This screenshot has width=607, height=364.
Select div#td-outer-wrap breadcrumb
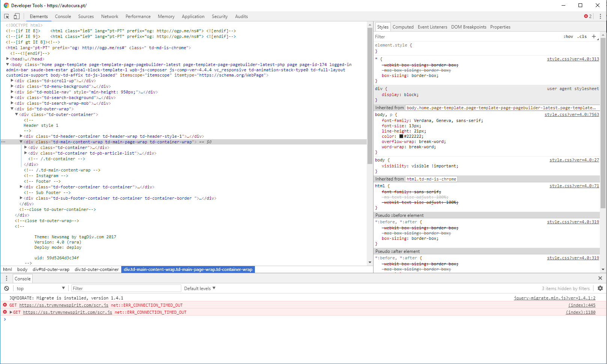click(51, 269)
